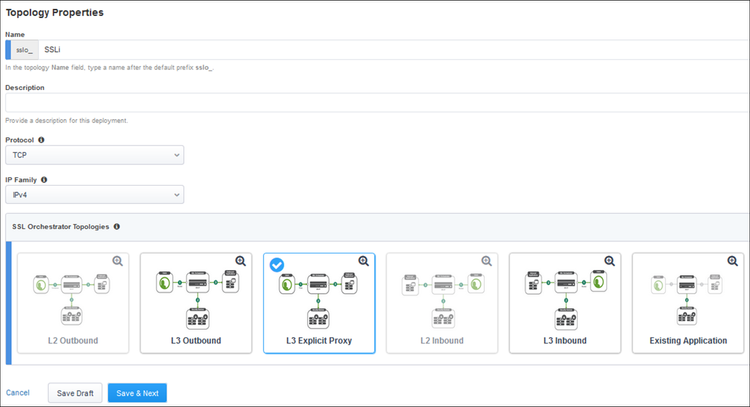Open the IP Family dropdown showing IPv4
This screenshot has width=750, height=407.
tap(95, 195)
